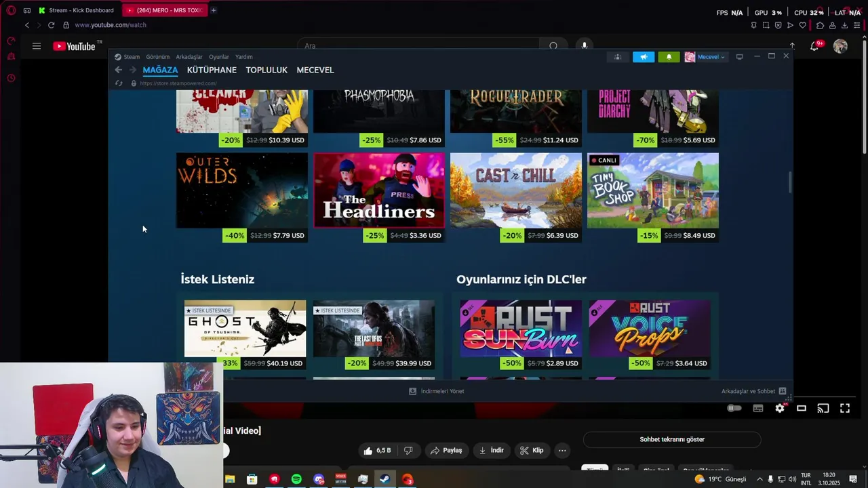Click Sohbet tekrarını göster button
Image resolution: width=868 pixels, height=488 pixels.
click(x=672, y=439)
